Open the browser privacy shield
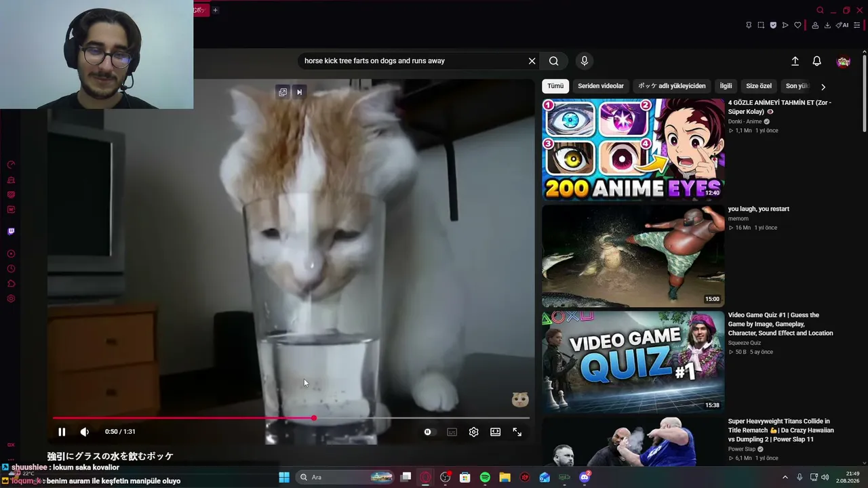Screen dimensions: 868x488 [773, 25]
